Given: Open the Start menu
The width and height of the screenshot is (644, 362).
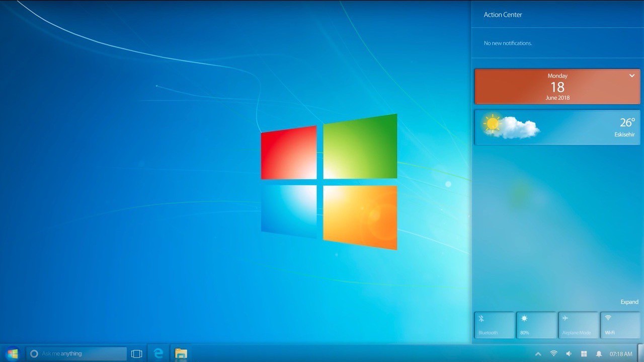Looking at the screenshot, I should tap(12, 353).
